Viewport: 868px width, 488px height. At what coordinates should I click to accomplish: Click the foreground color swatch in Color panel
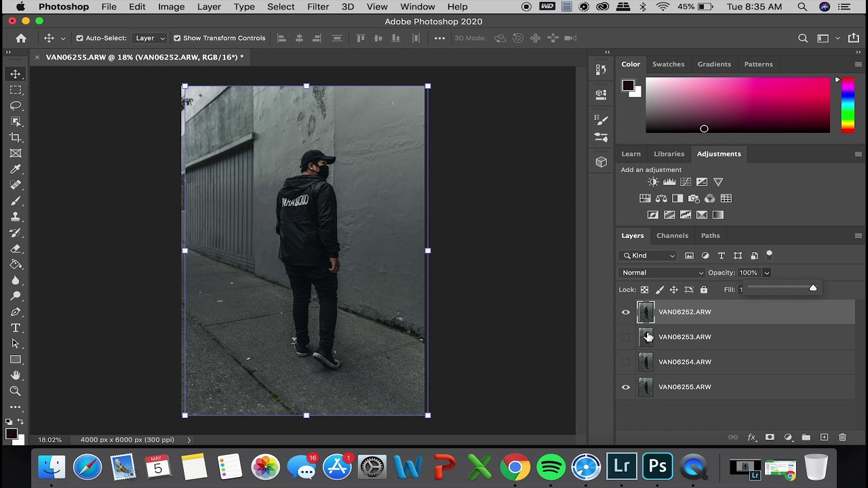pyautogui.click(x=628, y=85)
